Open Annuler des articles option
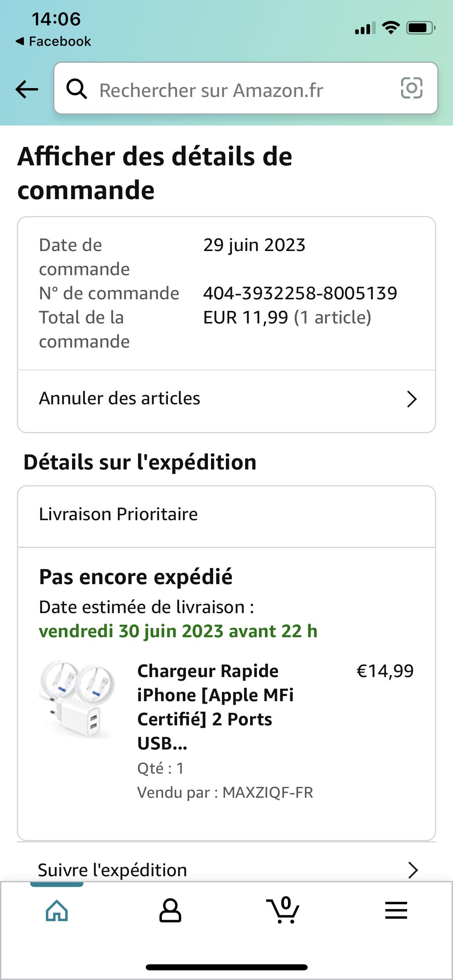Screen dimensions: 453x980 pos(120,399)
